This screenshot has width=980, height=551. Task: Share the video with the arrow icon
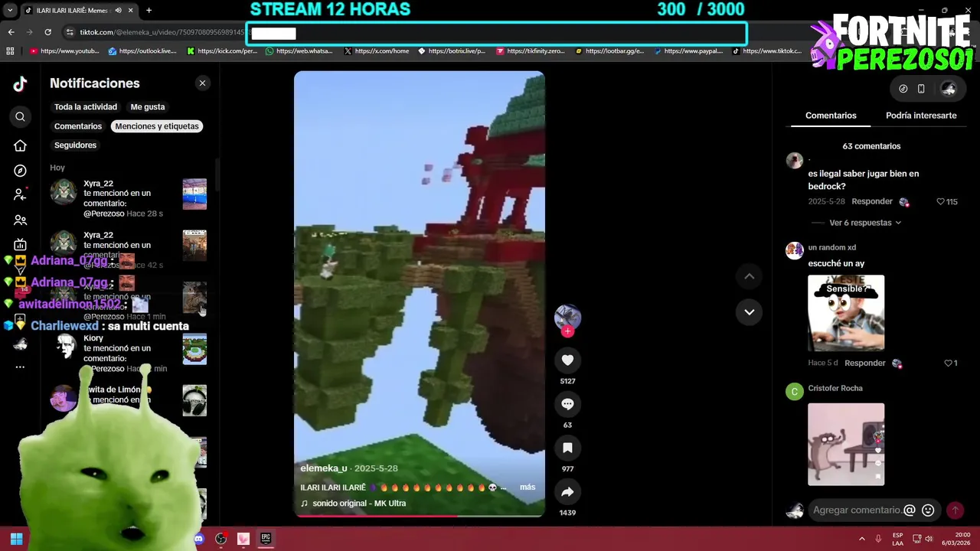click(567, 492)
